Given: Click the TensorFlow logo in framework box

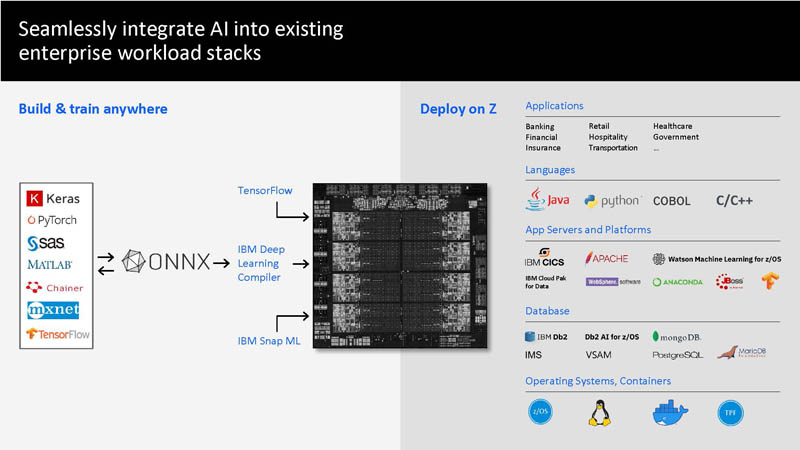Looking at the screenshot, I should 58,334.
